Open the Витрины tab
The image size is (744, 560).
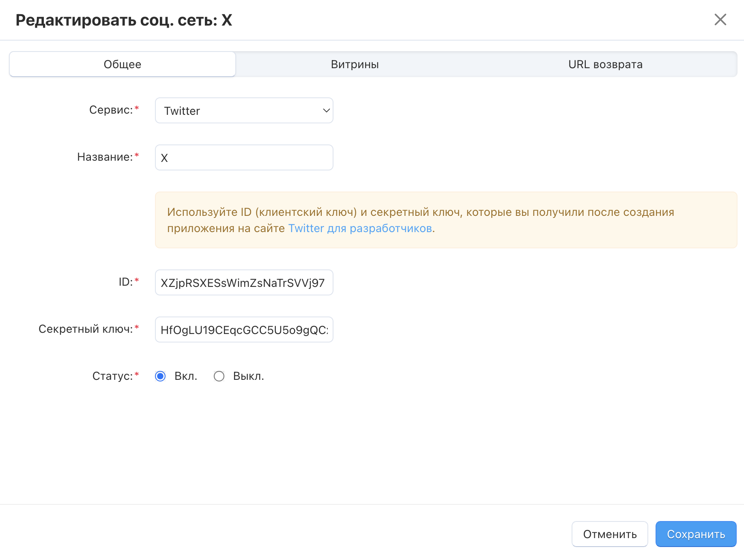tap(355, 64)
